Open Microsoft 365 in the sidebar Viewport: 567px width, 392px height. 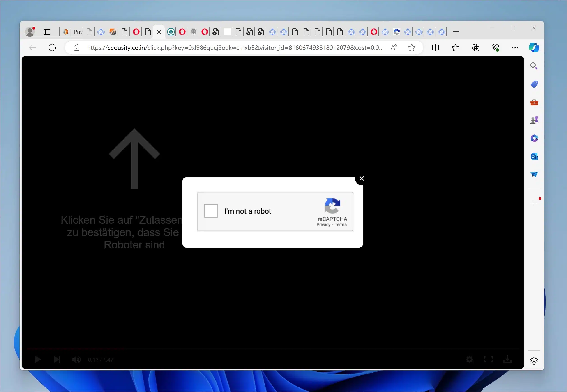534,138
